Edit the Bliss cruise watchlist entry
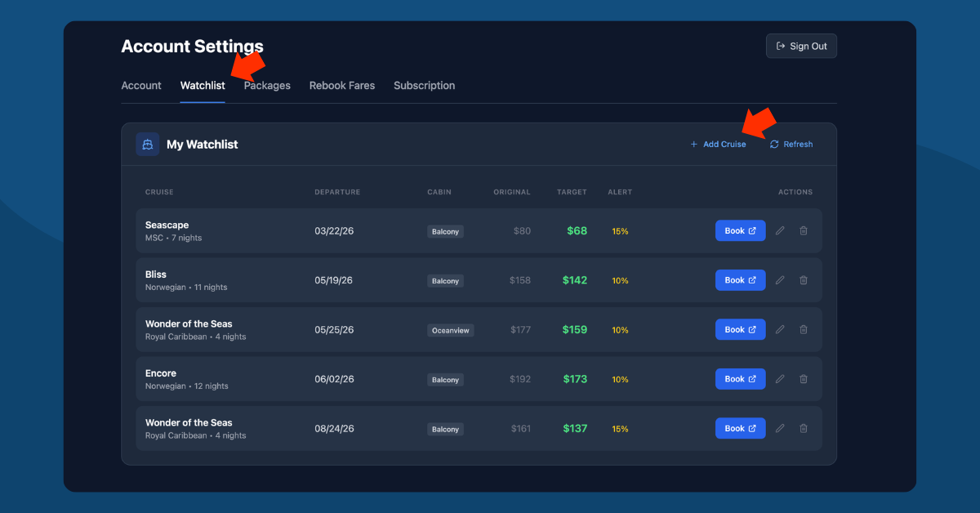 click(780, 280)
